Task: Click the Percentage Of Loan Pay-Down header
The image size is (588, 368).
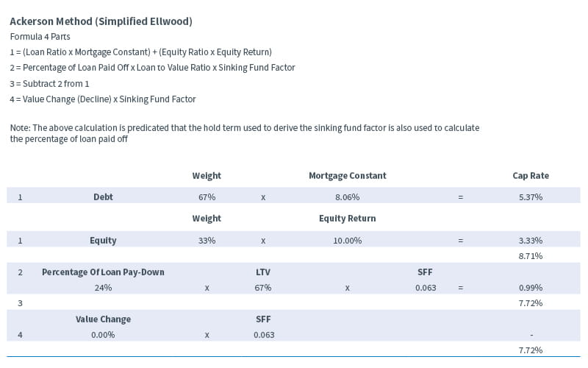Action: click(x=103, y=272)
